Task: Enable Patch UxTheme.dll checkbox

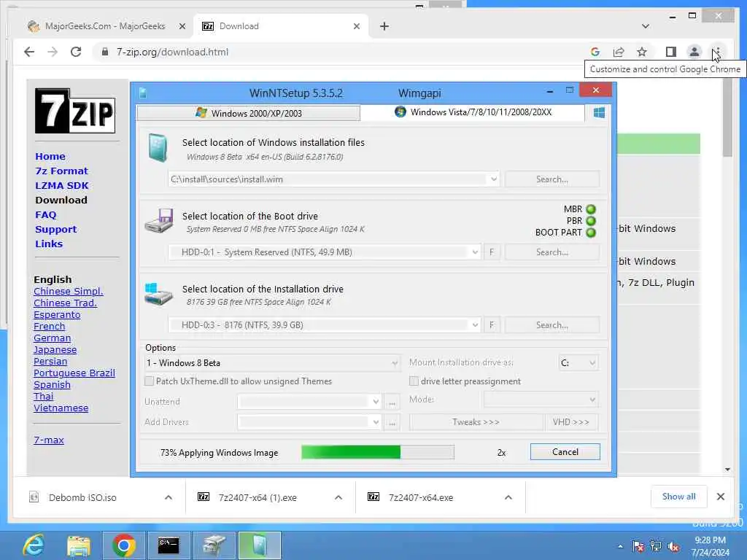Action: (x=149, y=381)
